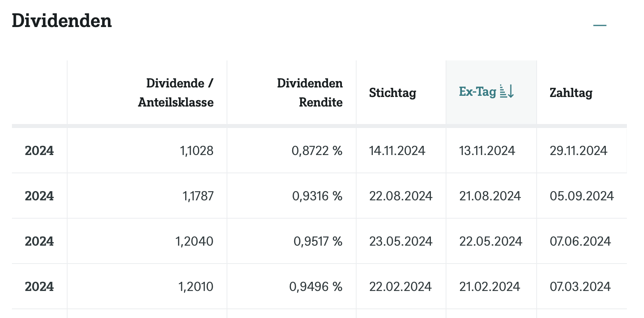Click the Dividenden Rendite column header
This screenshot has height=318, width=644.
[310, 93]
